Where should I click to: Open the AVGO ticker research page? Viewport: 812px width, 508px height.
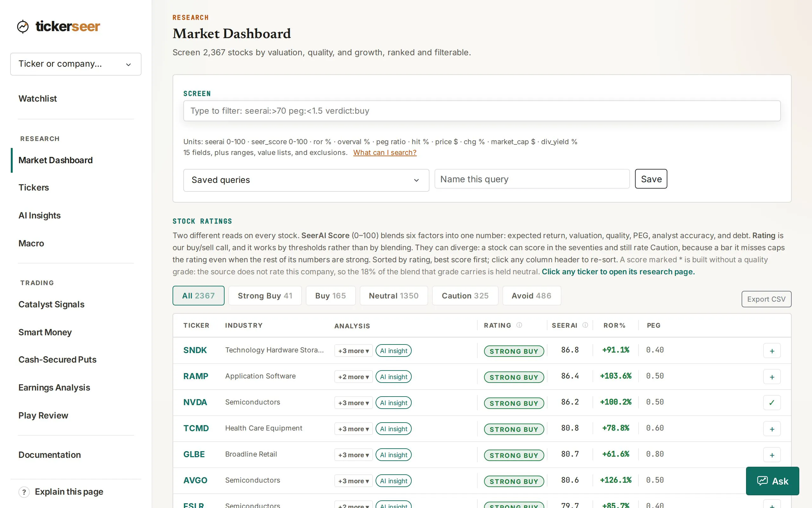click(195, 480)
